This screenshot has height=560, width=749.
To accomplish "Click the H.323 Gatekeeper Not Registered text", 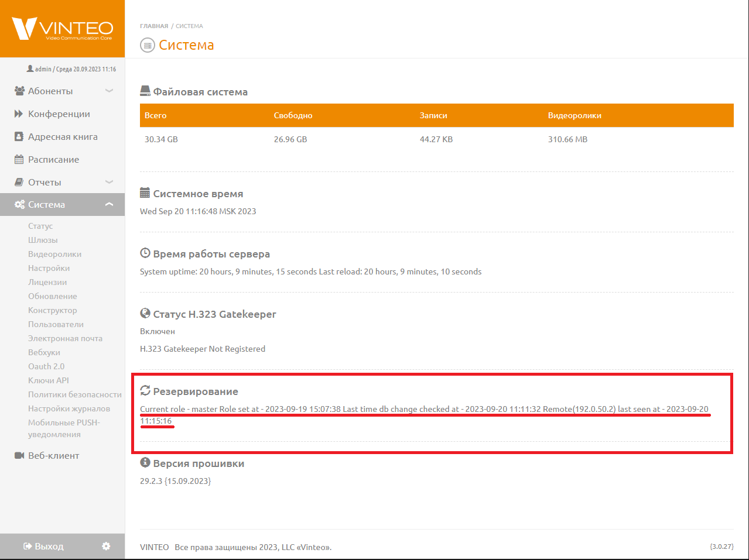I will [x=203, y=349].
